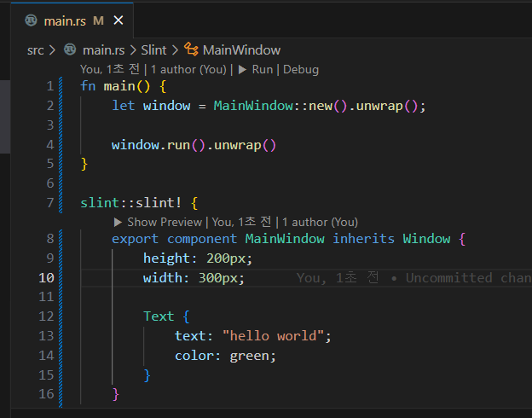Screen dimensions: 532x418
Task: Click the play triangle beside Run
Action: (242, 70)
